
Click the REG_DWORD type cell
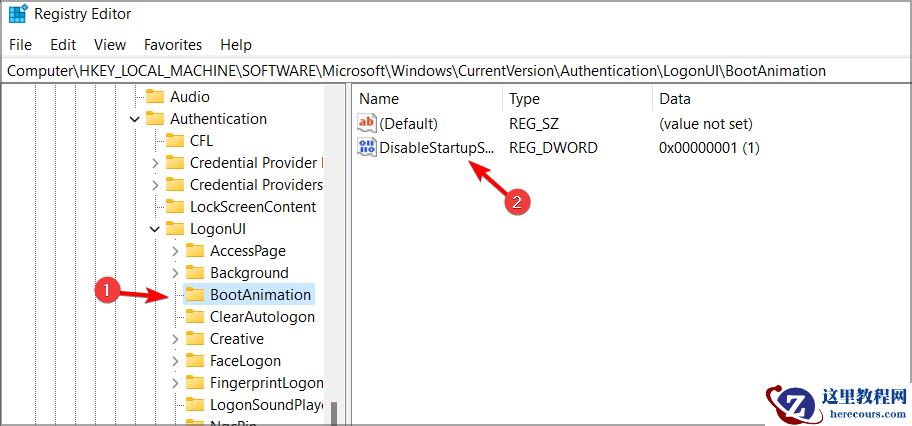(x=553, y=147)
